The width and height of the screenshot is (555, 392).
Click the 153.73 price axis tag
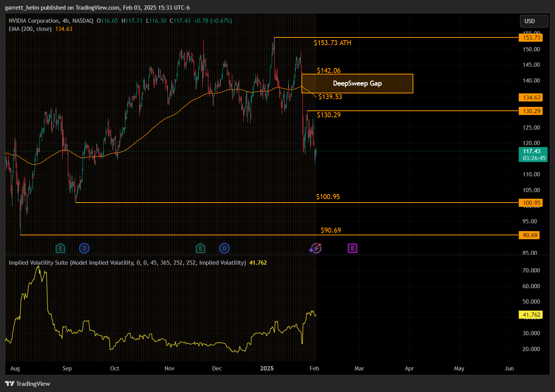tap(531, 38)
